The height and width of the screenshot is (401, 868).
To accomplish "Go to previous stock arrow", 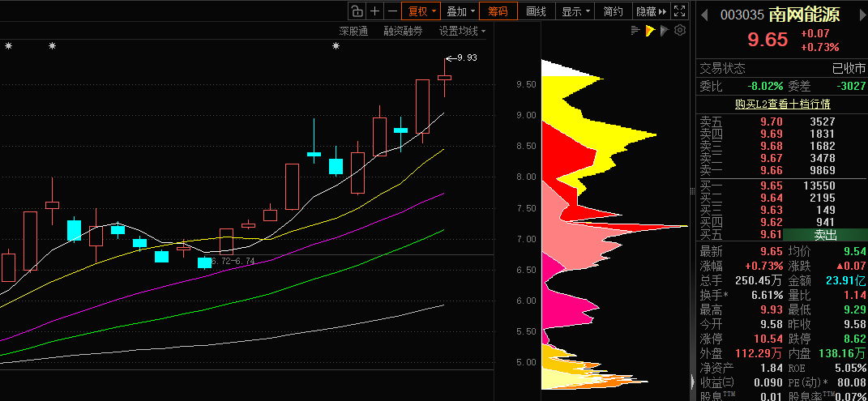I will 704,15.
